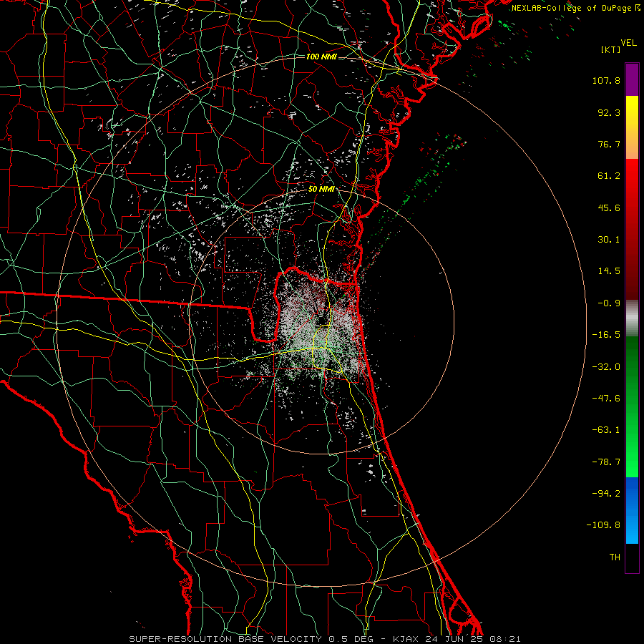
Task: Click the 107.8 velocity scale value
Action: click(606, 80)
